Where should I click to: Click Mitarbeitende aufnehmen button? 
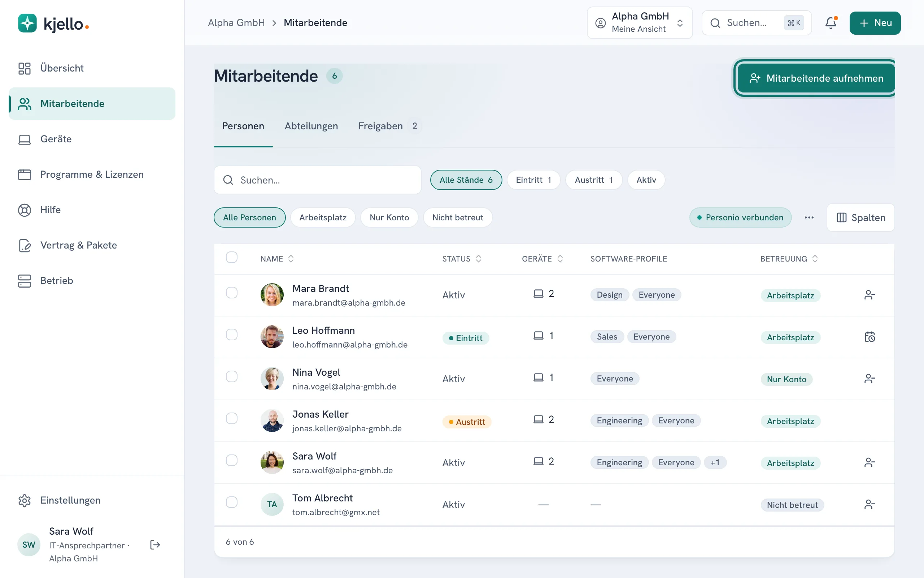click(x=816, y=78)
